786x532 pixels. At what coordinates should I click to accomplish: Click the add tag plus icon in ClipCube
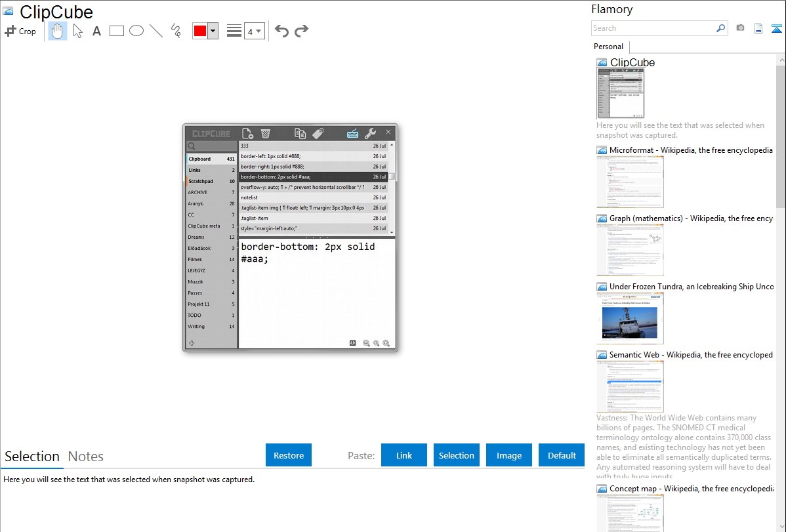coord(192,344)
